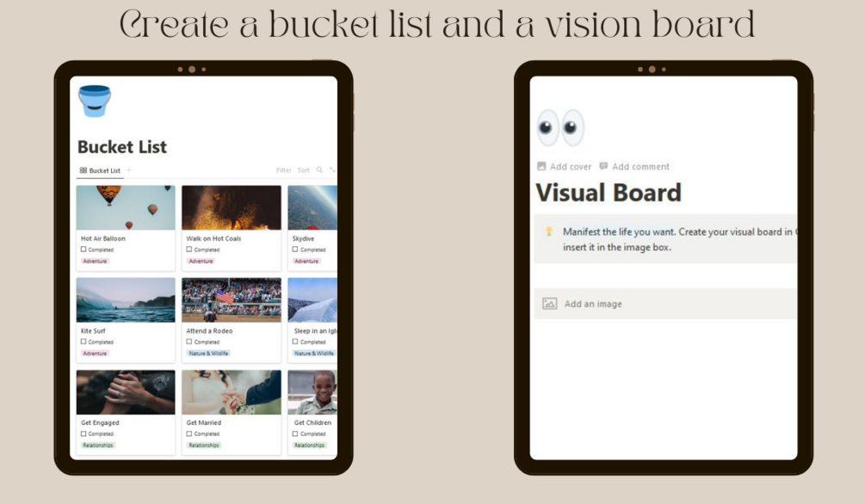Image resolution: width=865 pixels, height=504 pixels.
Task: Open the Kite Surf card thumbnail
Action: coord(126,300)
